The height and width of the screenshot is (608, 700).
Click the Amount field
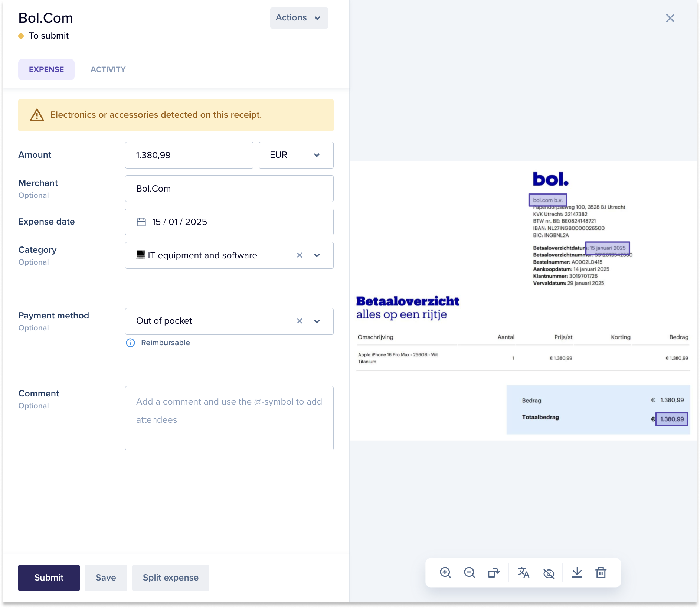189,155
